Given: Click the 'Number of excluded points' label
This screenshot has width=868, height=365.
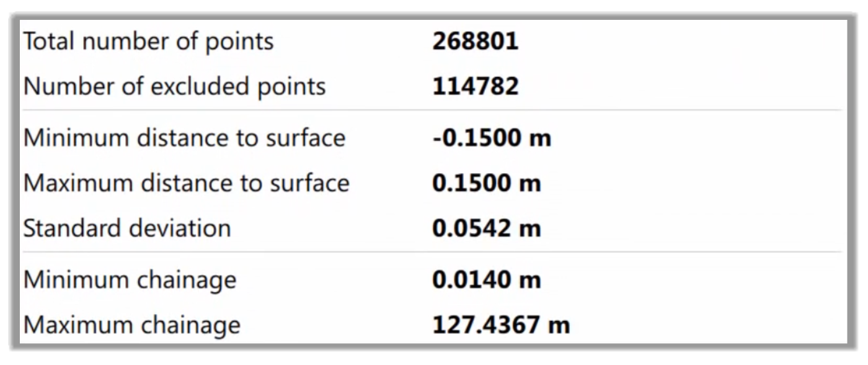Looking at the screenshot, I should pos(174,86).
